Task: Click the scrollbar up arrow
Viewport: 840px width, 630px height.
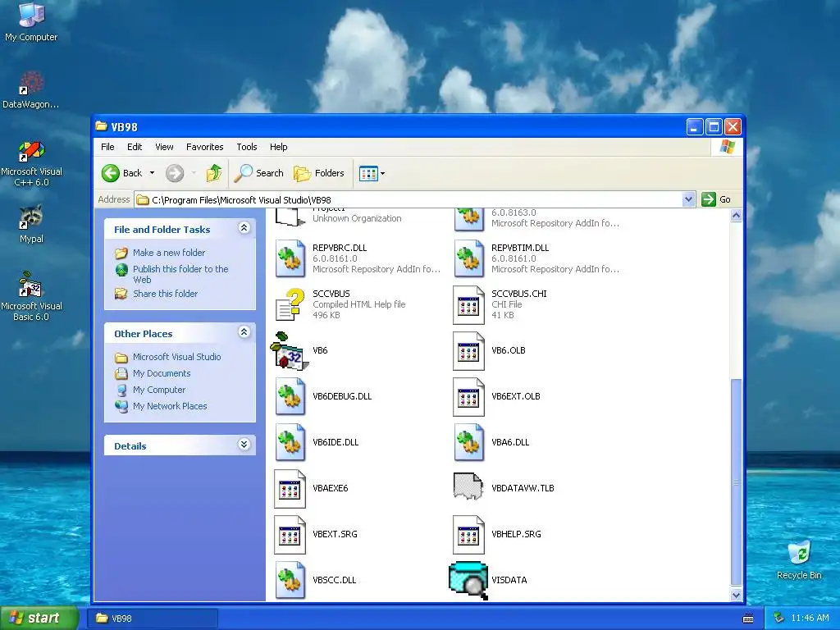Action: [x=736, y=216]
